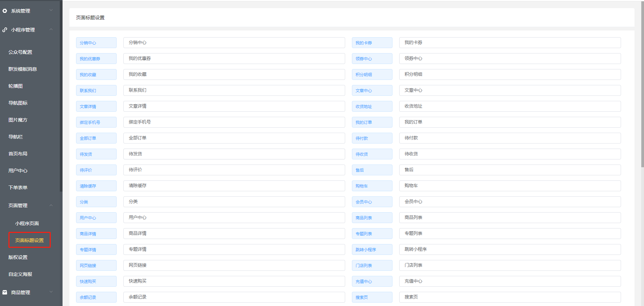
Task: Click the 跳转小程序 blue label
Action: pos(372,249)
